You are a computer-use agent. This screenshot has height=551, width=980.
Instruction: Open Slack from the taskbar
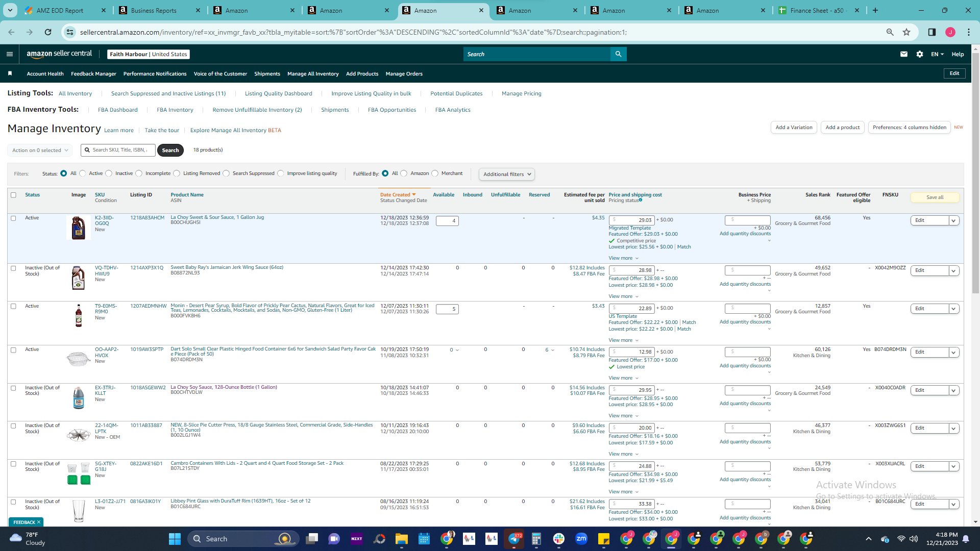(559, 539)
